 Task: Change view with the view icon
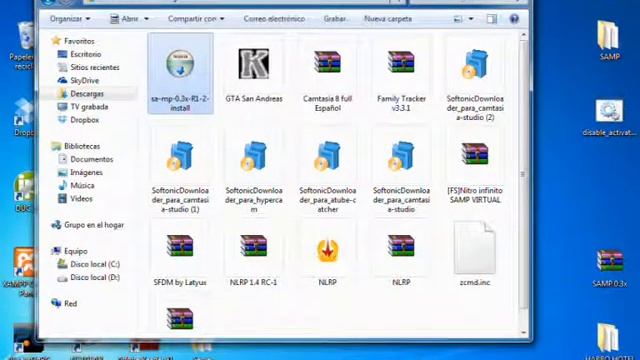(x=458, y=19)
